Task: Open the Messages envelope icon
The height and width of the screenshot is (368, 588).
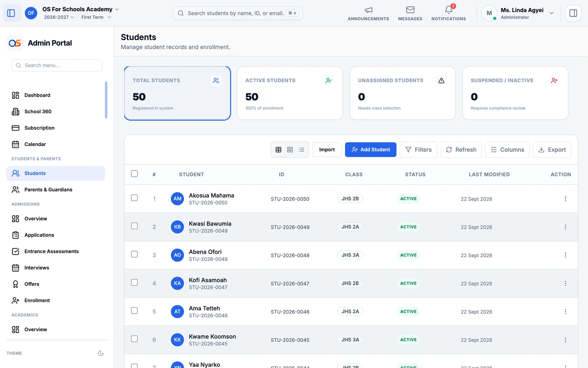Action: click(410, 10)
